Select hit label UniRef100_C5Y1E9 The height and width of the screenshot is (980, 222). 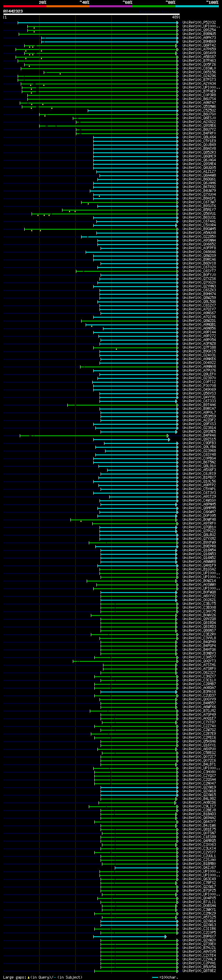pos(199,141)
